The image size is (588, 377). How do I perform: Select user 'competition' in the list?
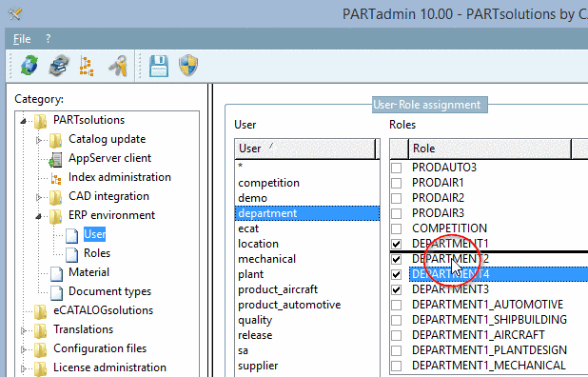pyautogui.click(x=307, y=183)
